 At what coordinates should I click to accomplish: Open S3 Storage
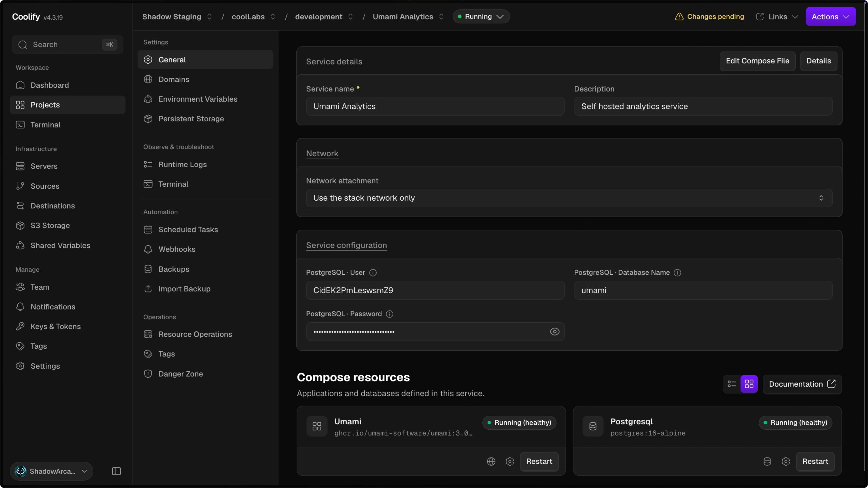68,225
